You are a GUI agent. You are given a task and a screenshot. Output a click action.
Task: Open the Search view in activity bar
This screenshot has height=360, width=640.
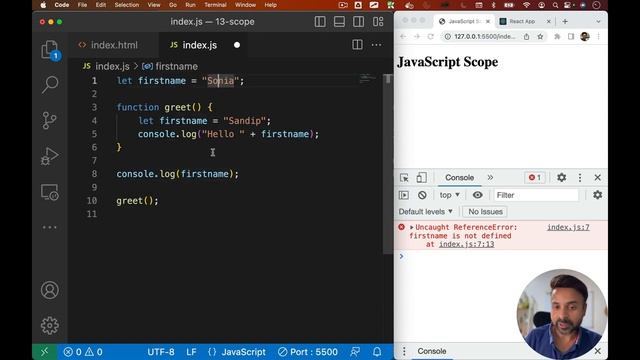click(50, 84)
